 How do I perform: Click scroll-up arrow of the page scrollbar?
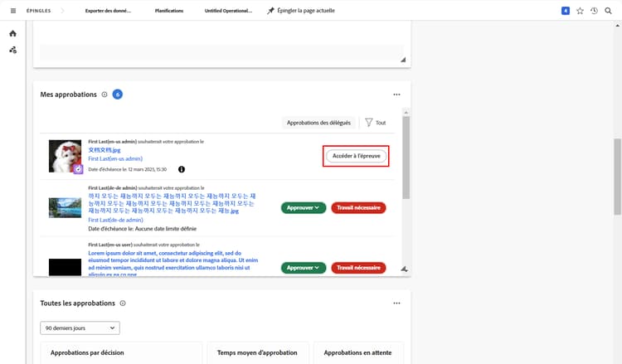coord(617,26)
